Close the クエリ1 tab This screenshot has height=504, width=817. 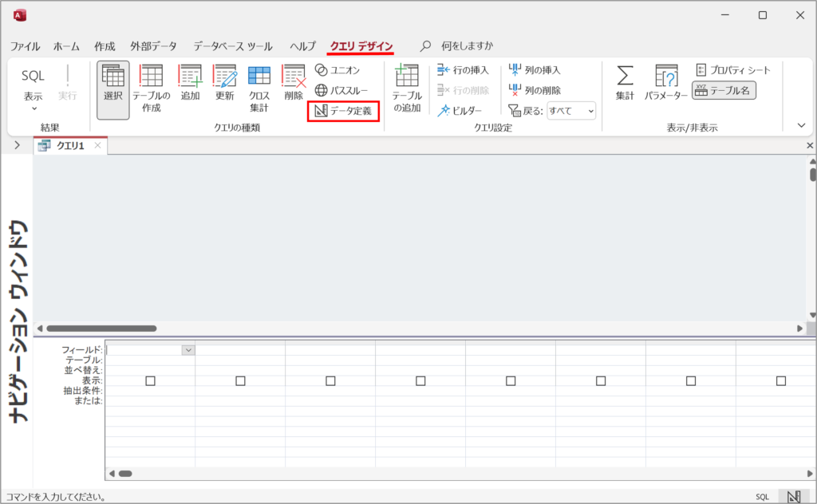tap(97, 145)
